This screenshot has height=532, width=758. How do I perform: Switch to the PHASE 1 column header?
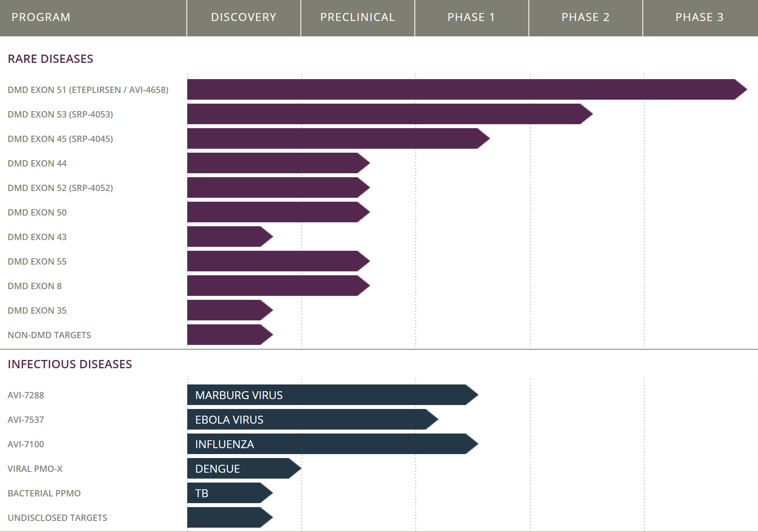(471, 17)
